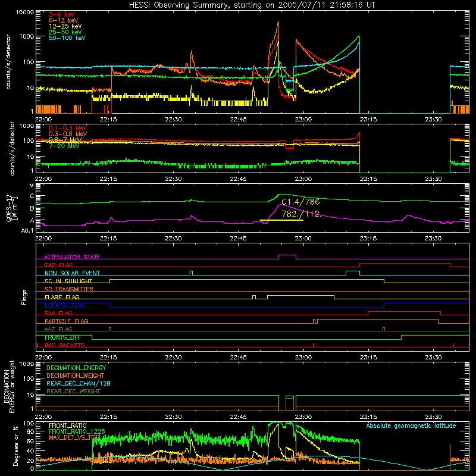476x476 pixels.
Task: Select the NON_SOLAR_EVENT flag label
Action: (72, 273)
